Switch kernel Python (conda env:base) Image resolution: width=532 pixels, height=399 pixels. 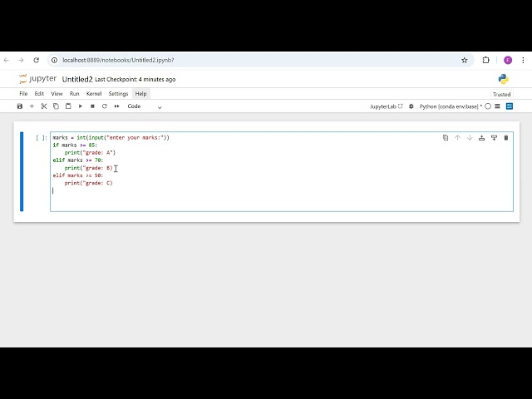[x=451, y=106]
